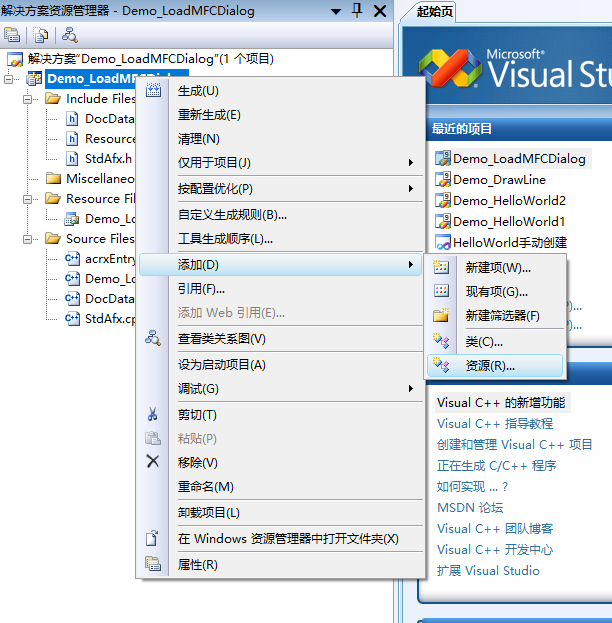
Task: Collapse the Include Files folder
Action: pos(27,99)
